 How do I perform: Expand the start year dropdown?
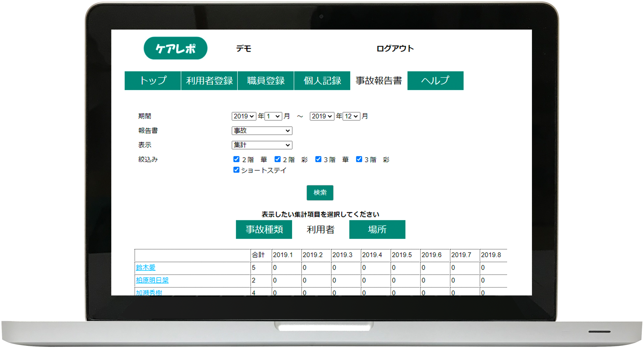[x=244, y=116]
